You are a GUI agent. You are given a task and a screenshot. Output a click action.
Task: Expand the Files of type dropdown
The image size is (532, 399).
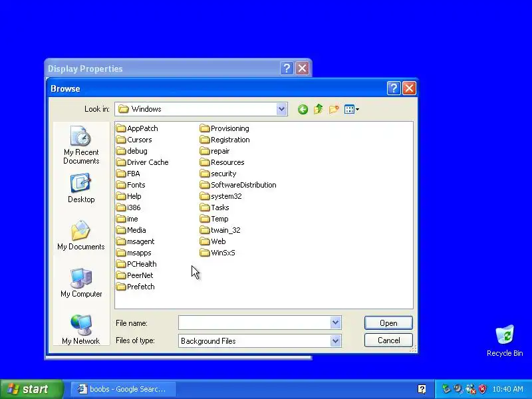tap(335, 340)
